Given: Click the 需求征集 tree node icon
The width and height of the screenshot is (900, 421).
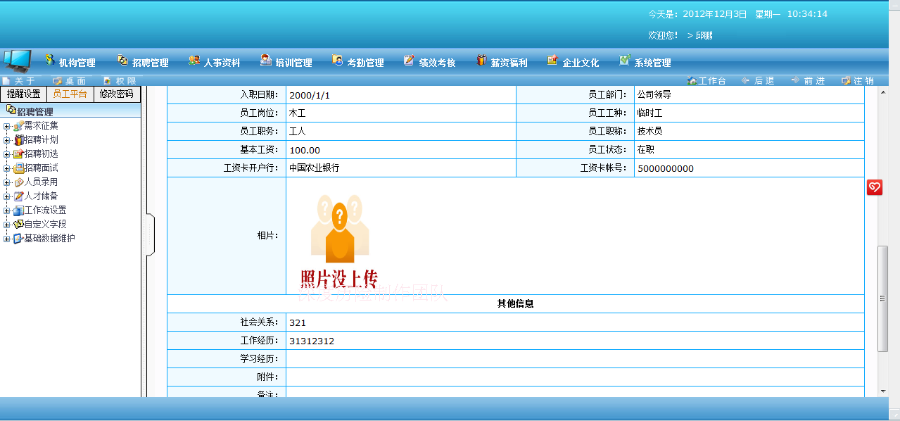Looking at the screenshot, I should click(x=18, y=126).
